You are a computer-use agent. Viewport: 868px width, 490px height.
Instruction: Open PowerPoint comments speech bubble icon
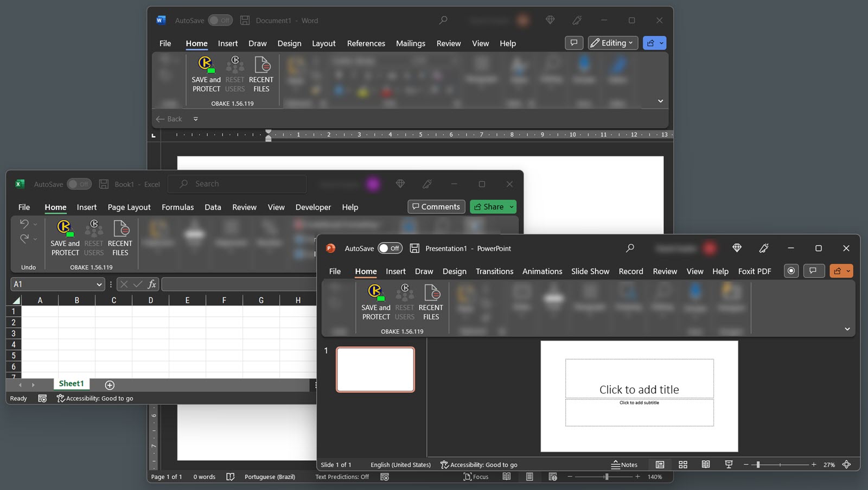(813, 271)
